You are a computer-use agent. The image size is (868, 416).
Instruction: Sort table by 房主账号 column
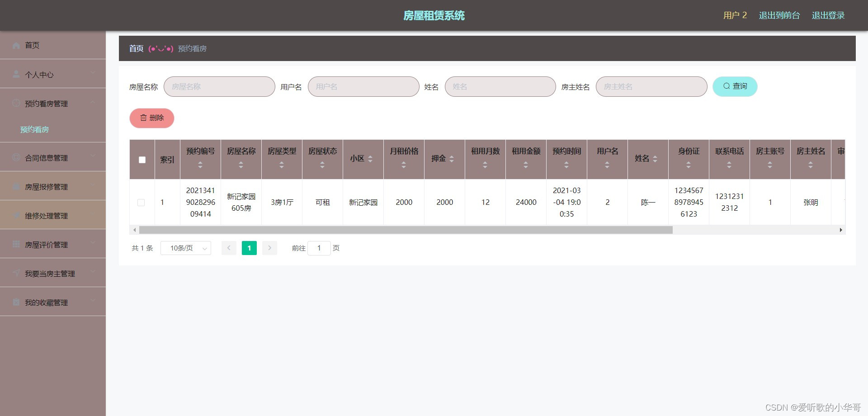pos(770,165)
